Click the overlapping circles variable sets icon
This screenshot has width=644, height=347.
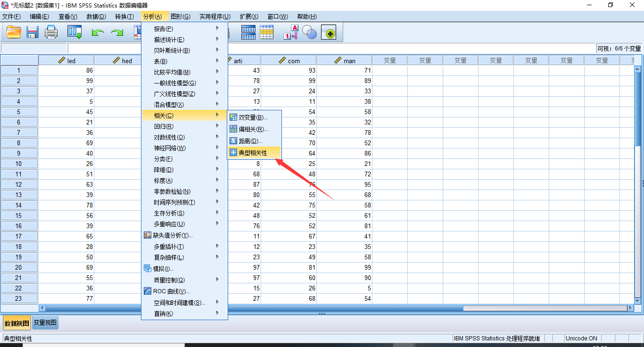(x=310, y=33)
